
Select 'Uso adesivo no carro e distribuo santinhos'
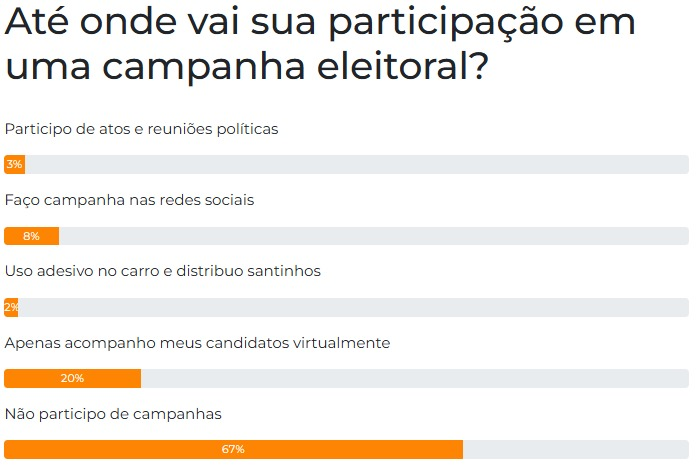click(x=163, y=271)
